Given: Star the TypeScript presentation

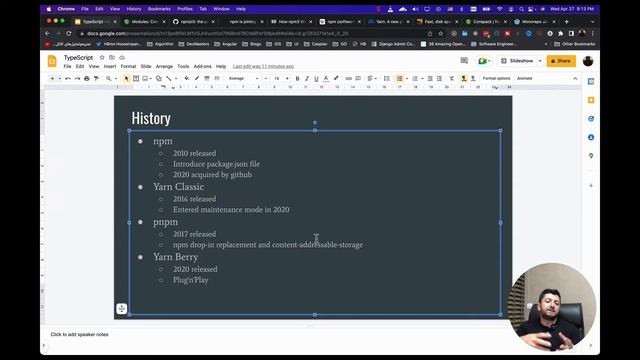Looking at the screenshot, I should (x=102, y=58).
